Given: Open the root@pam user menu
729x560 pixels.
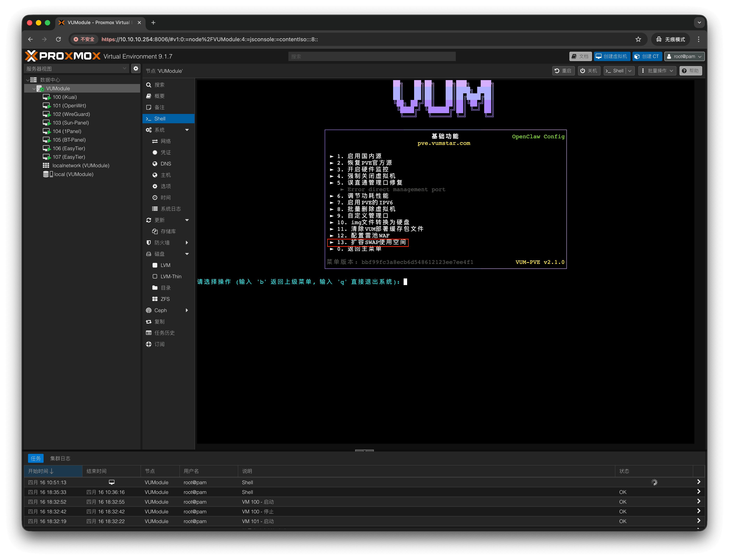Looking at the screenshot, I should click(x=684, y=56).
